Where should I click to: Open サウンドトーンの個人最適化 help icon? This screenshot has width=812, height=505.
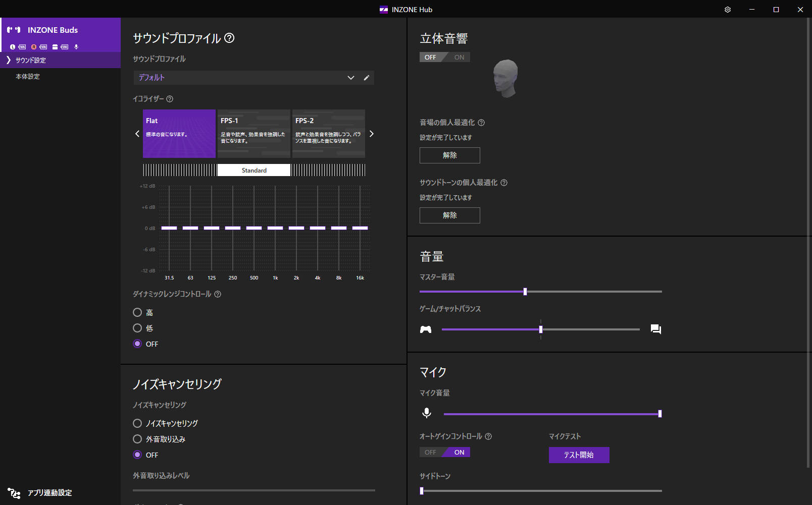coord(504,183)
